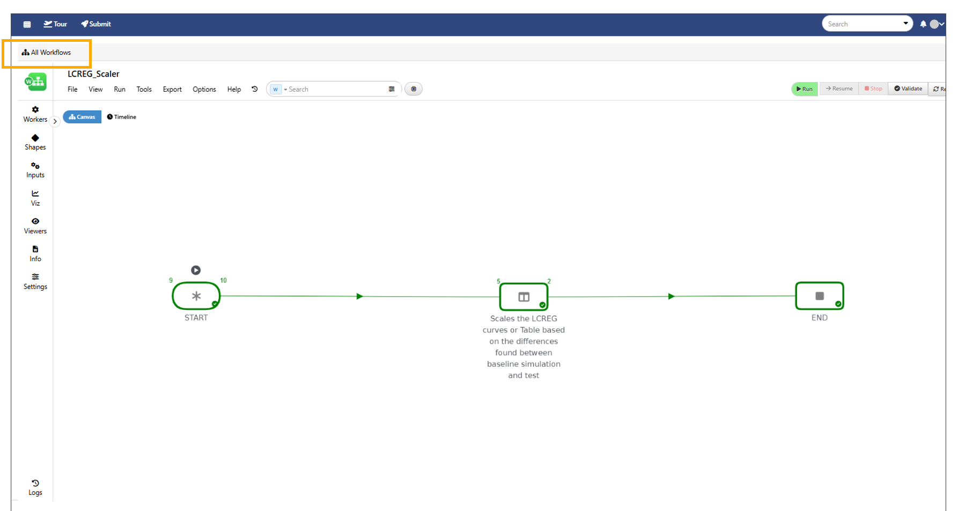Viewport: 980px width, 511px height.
Task: Open the Export menu
Action: [x=172, y=90]
